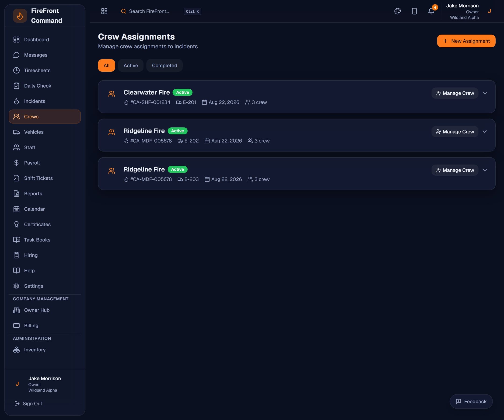
Task: Select the All filter tab
Action: (x=106, y=66)
